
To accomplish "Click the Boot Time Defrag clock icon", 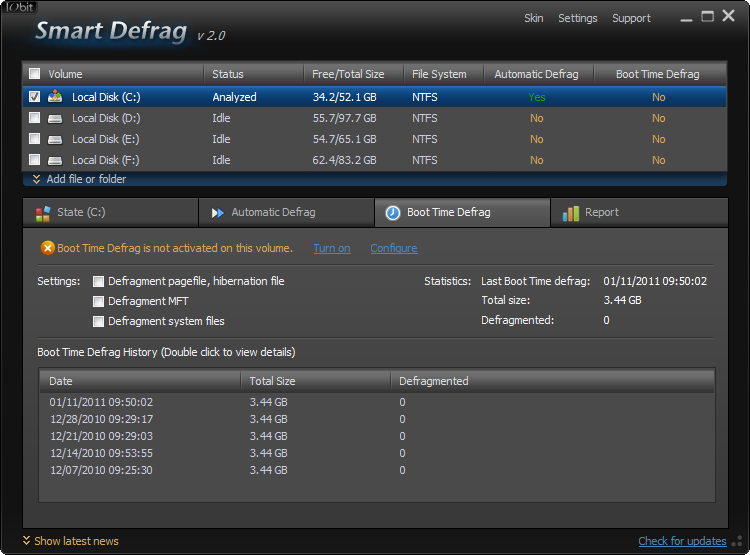I will point(393,213).
